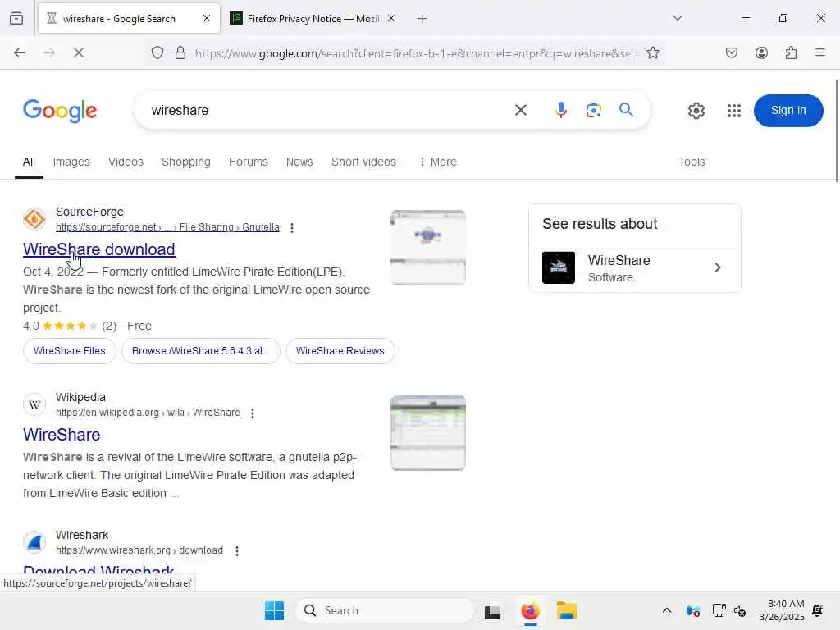Open the Wikipedia WireShare link
Viewport: 840px width, 630px height.
62,435
